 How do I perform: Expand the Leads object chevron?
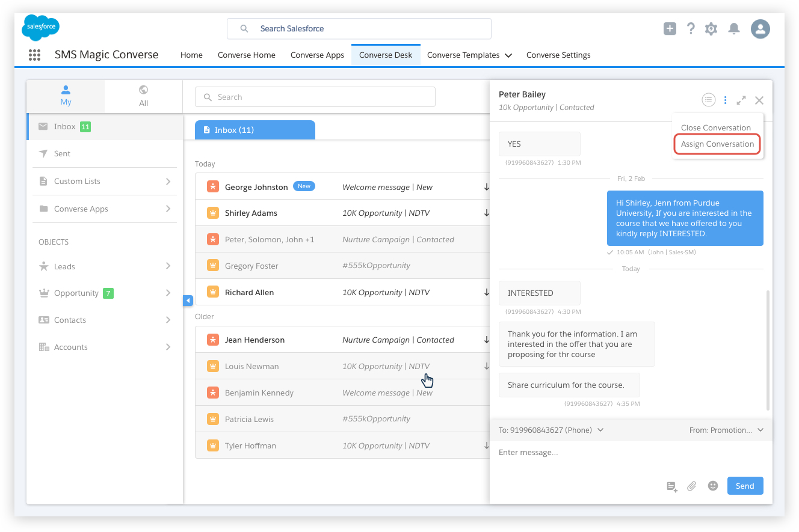click(168, 266)
